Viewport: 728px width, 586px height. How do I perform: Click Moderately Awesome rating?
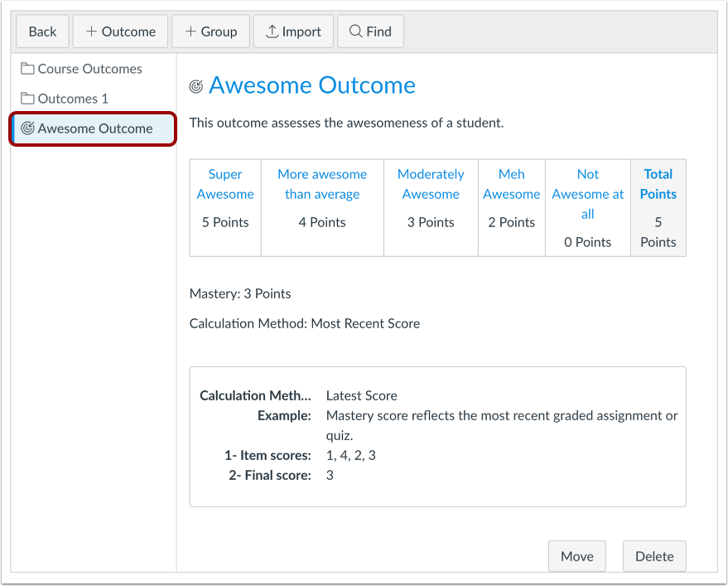point(431,208)
